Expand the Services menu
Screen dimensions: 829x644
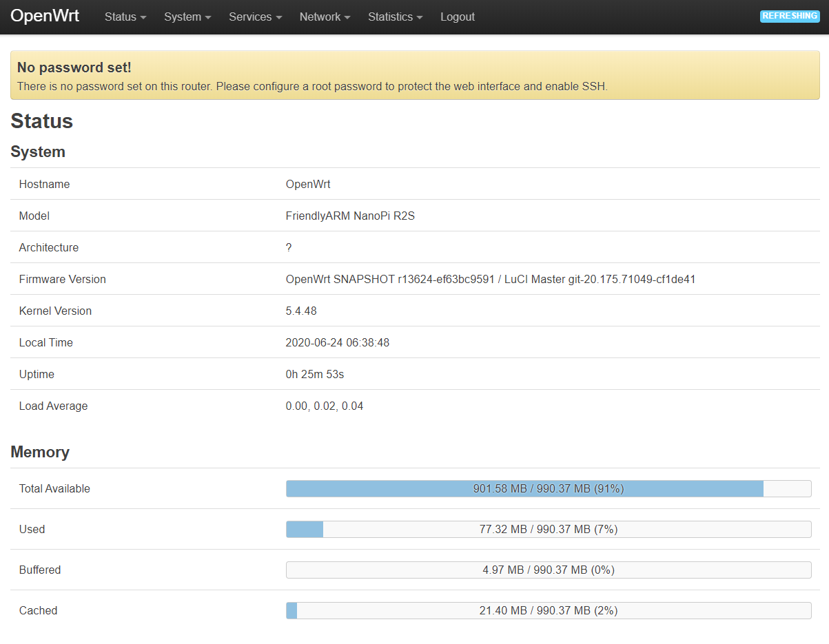[x=256, y=17]
